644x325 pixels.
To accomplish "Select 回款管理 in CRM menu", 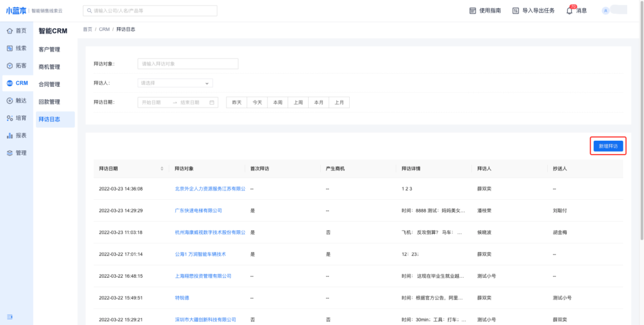I will [x=49, y=102].
